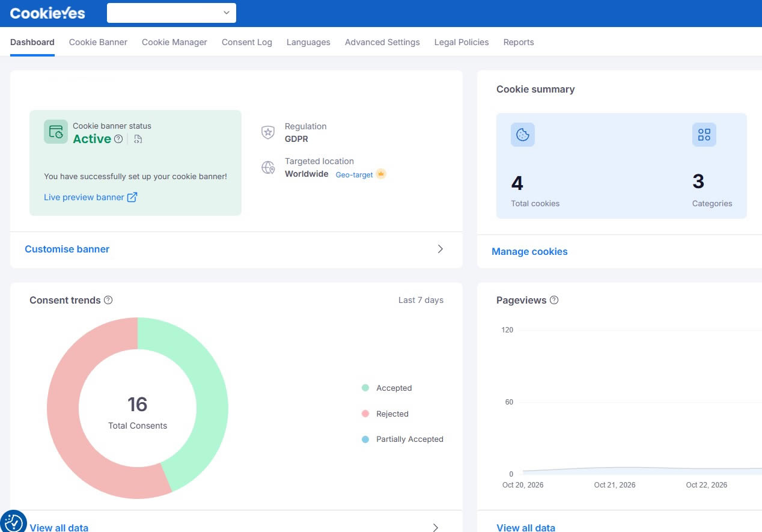Open View all data under Pageviews

click(526, 528)
